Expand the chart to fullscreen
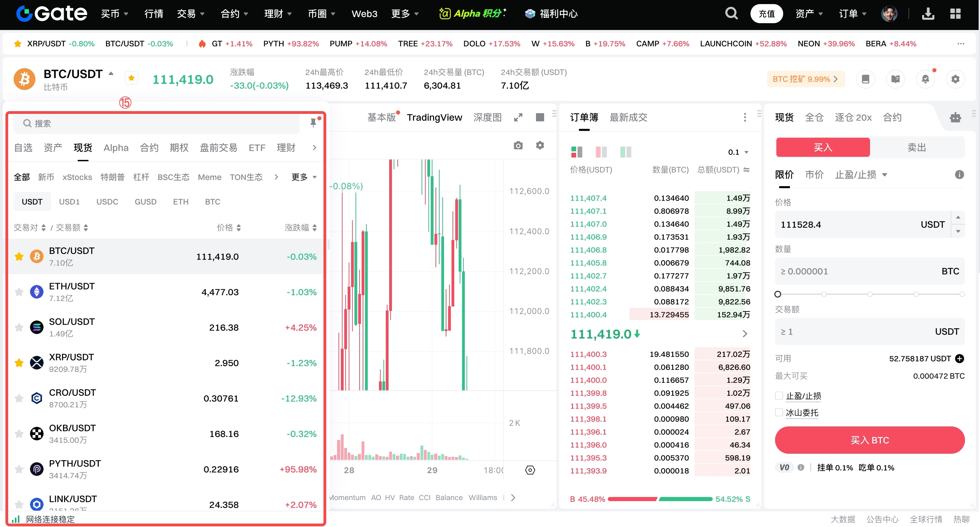This screenshot has width=980, height=527. (518, 117)
